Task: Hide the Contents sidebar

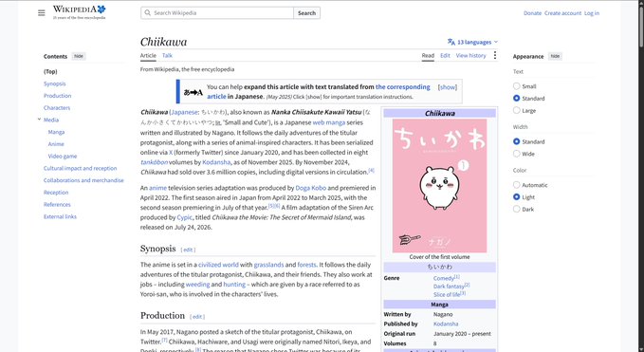Action: coord(79,56)
